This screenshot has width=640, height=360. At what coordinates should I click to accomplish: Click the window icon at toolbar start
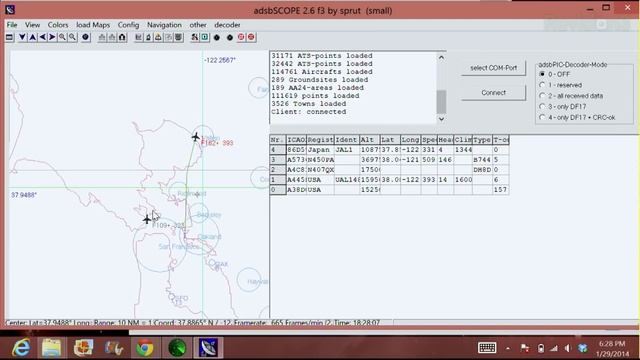(9, 37)
